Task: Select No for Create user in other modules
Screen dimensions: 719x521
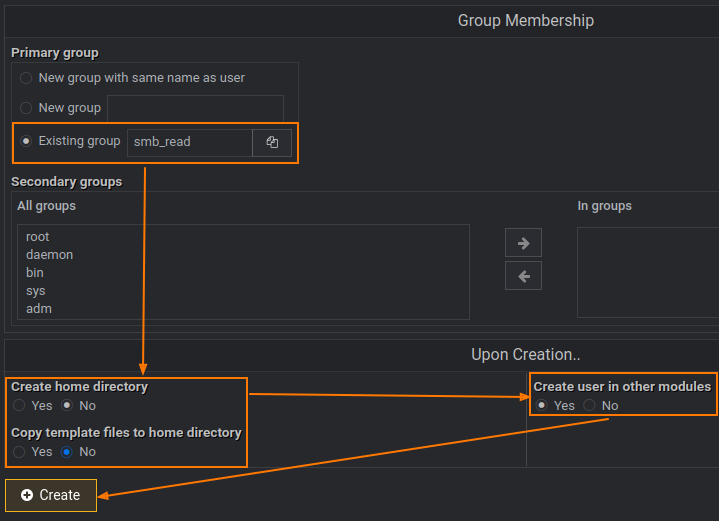Action: click(x=589, y=406)
